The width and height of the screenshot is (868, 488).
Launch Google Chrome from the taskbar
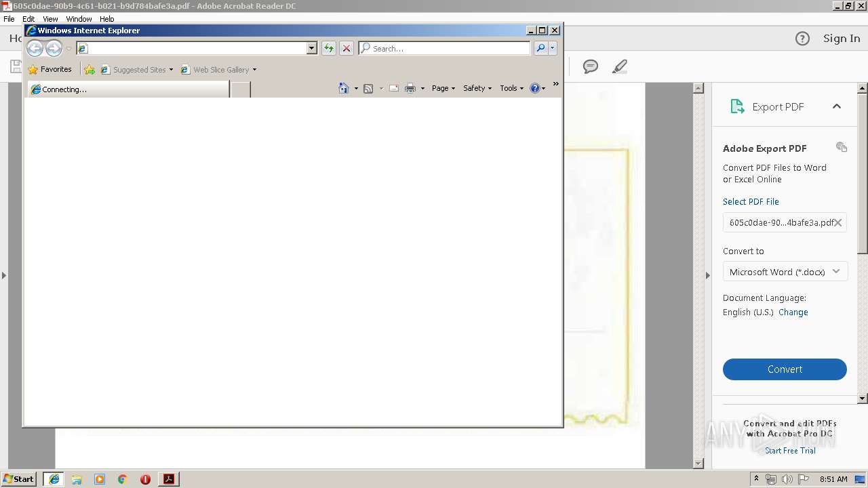coord(122,479)
